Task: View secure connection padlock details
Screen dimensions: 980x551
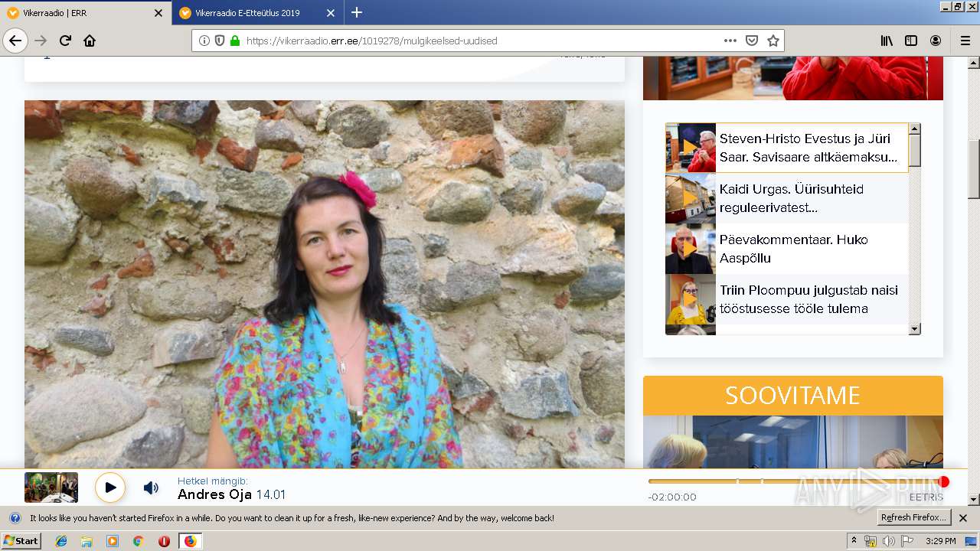Action: click(x=235, y=41)
